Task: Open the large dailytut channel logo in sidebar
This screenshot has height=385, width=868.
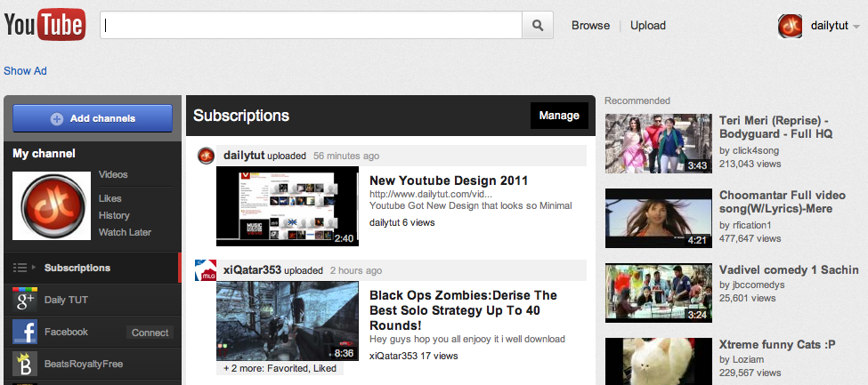Action: [52, 205]
